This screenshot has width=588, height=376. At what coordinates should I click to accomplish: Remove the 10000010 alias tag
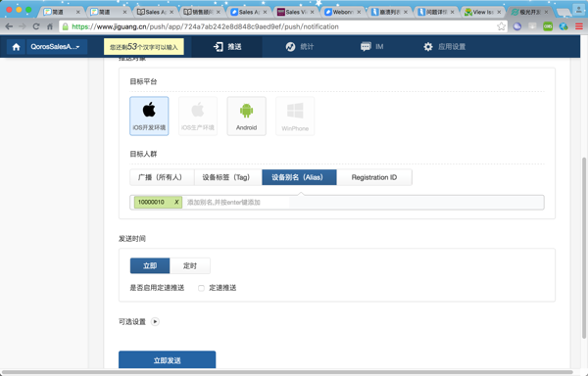tap(176, 203)
